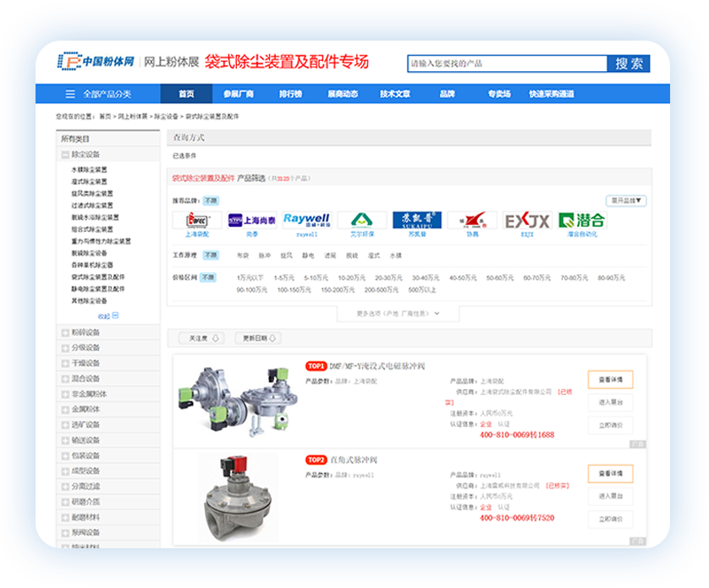Click the 苏凯普 Sukaipu brand logo
This screenshot has height=588, width=709.
click(417, 220)
